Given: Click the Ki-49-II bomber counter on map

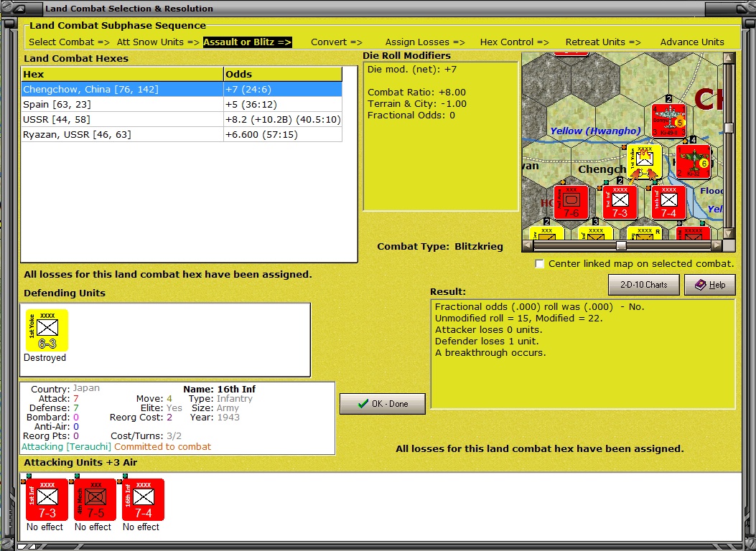Looking at the screenshot, I should (668, 120).
